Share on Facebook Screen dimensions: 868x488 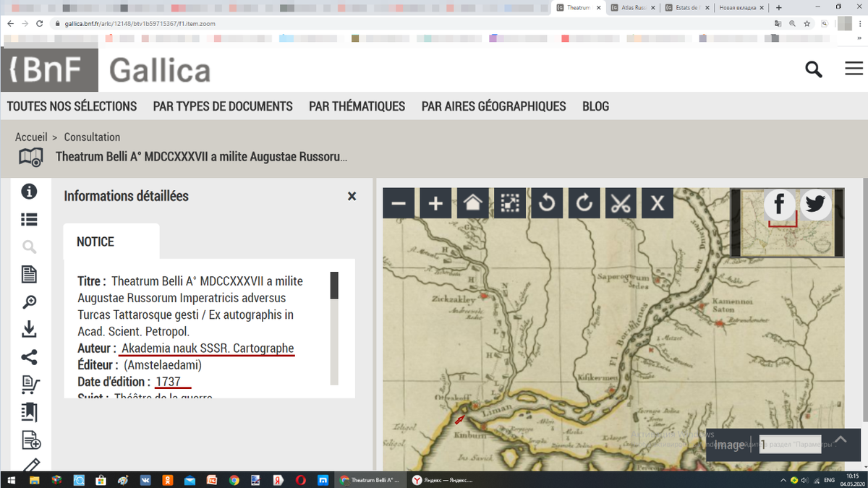(780, 204)
